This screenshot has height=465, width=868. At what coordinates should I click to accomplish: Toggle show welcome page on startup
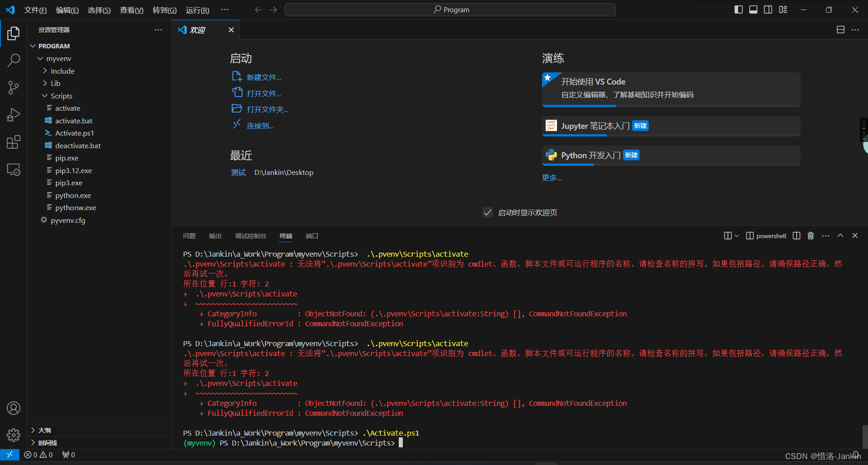coord(487,212)
